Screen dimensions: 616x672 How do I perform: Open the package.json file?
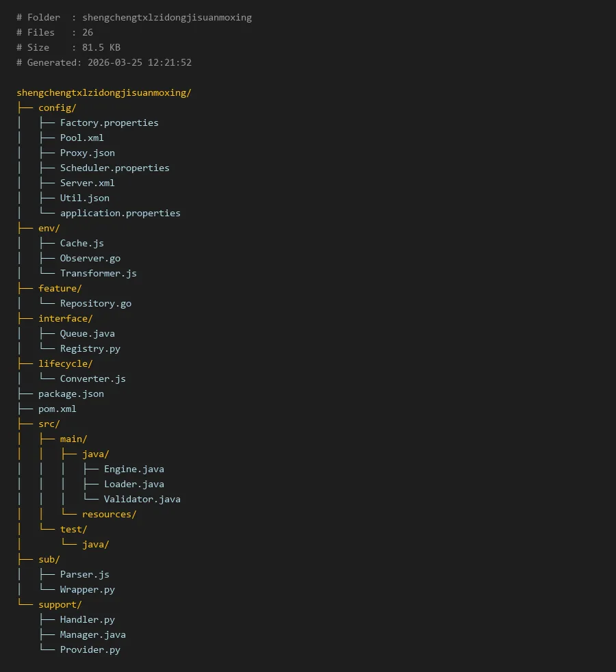click(70, 393)
